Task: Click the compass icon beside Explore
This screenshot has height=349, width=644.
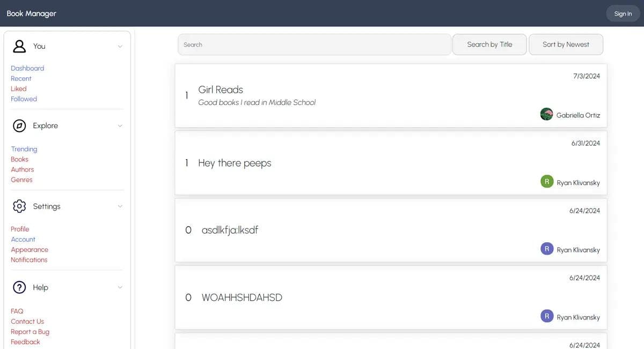Action: point(19,125)
